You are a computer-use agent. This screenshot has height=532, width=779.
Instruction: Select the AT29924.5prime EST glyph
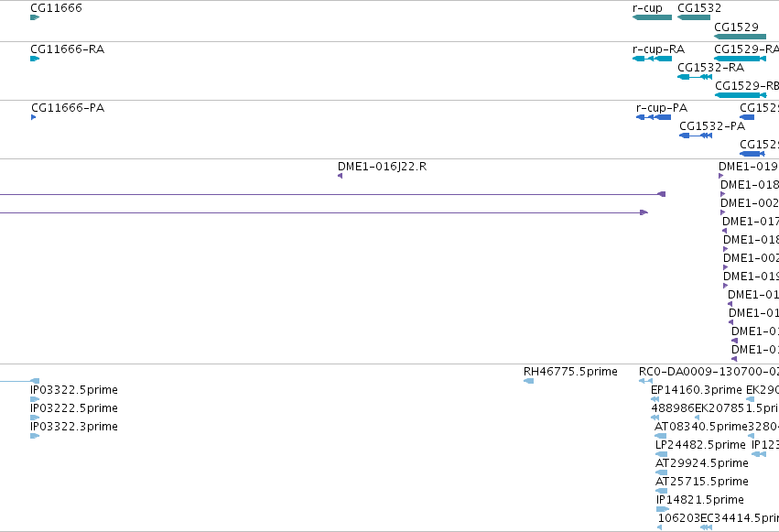(661, 472)
